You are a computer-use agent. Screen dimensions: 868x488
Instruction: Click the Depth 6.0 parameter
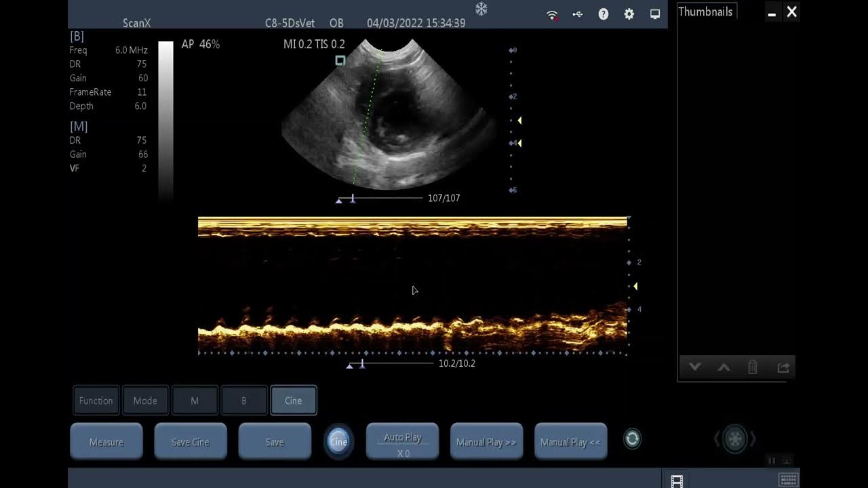coord(108,106)
